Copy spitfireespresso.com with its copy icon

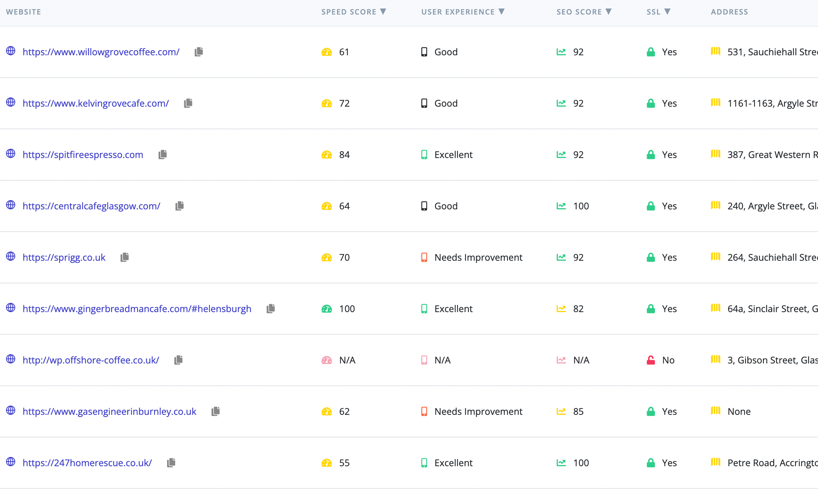tap(163, 154)
